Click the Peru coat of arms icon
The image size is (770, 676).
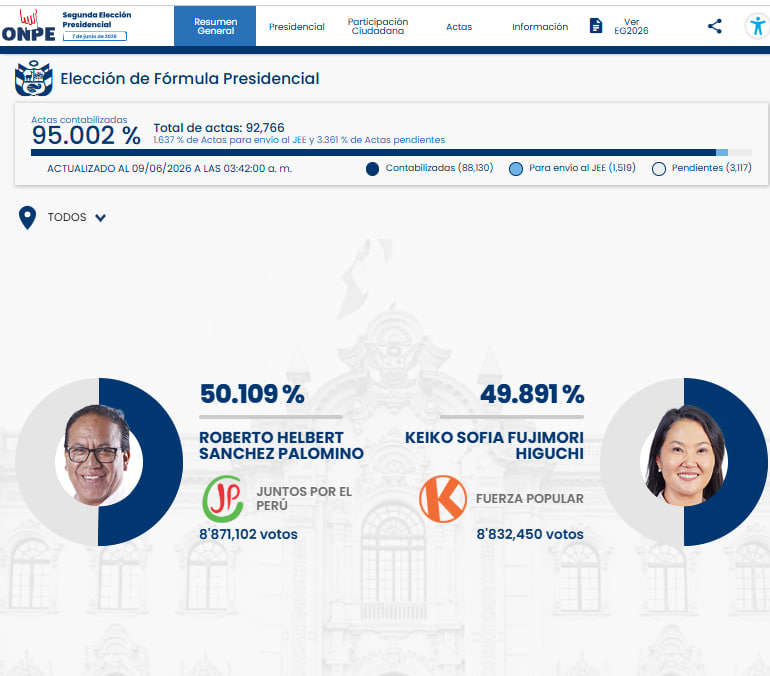(33, 78)
